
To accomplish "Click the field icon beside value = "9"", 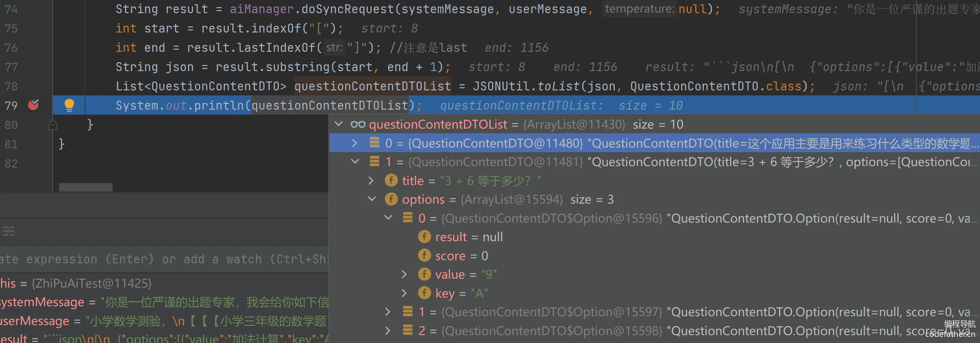I will point(424,274).
